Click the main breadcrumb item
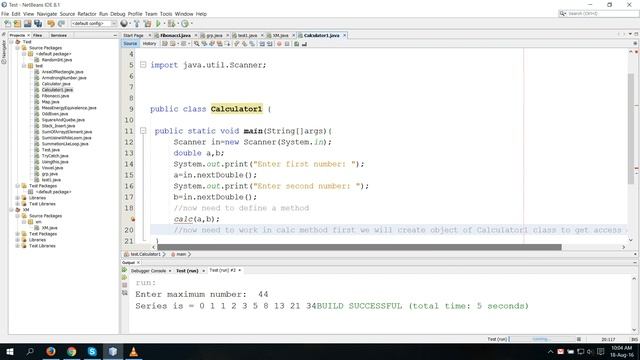Screen dimensions: 640x360 (x=181, y=254)
